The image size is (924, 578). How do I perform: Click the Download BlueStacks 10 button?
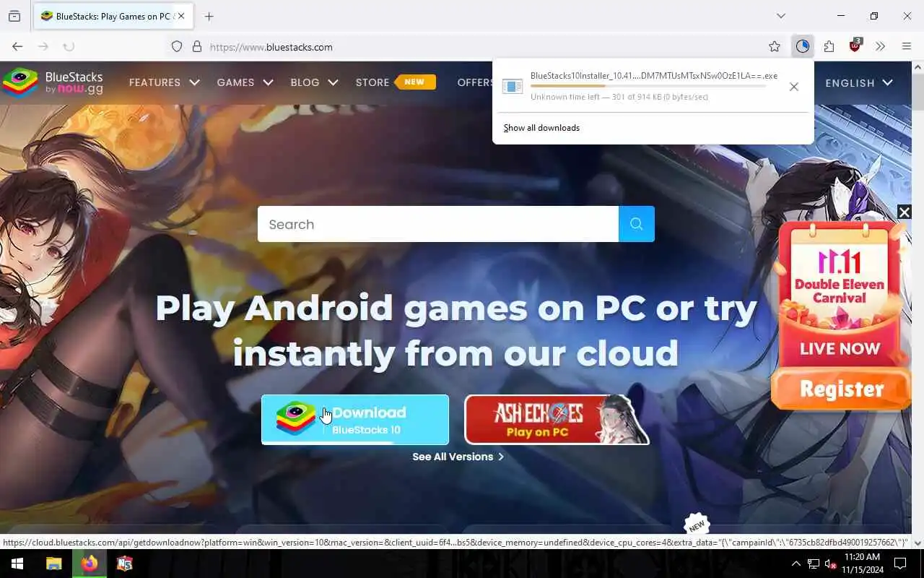click(354, 419)
